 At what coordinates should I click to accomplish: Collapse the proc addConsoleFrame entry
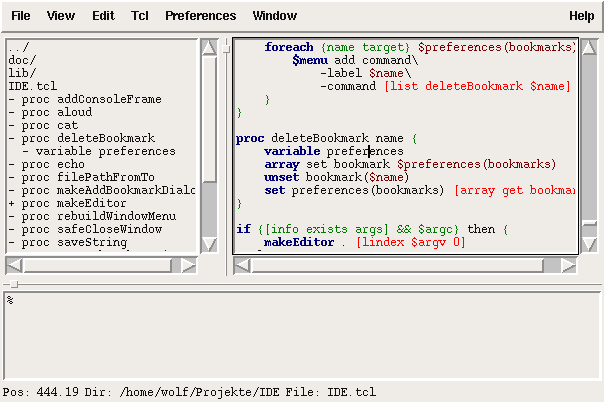(x=10, y=99)
